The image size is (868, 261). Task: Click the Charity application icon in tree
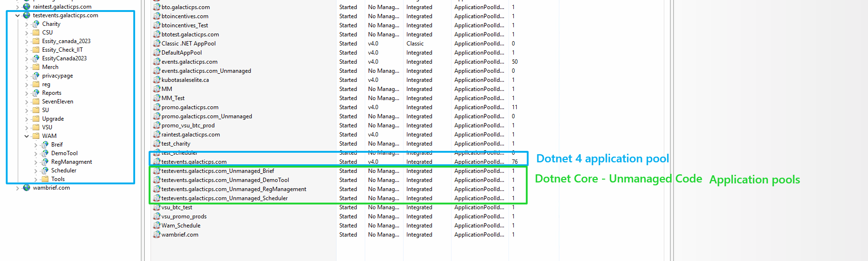click(36, 24)
